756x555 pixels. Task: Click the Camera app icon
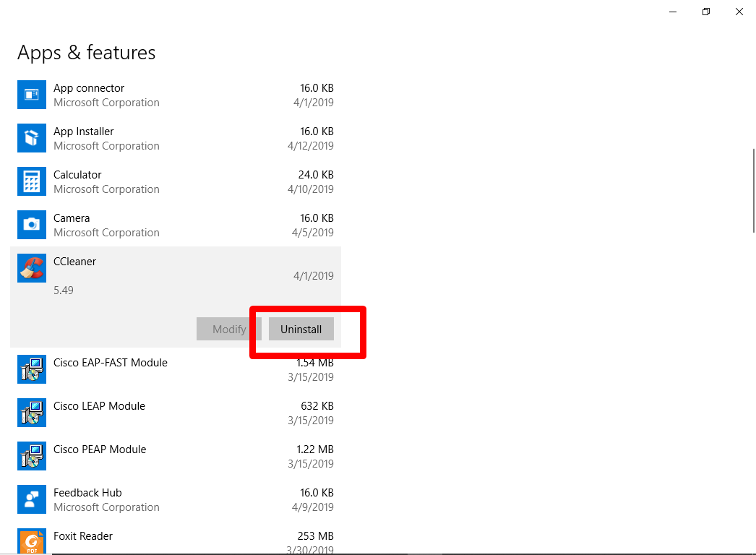coord(32,225)
